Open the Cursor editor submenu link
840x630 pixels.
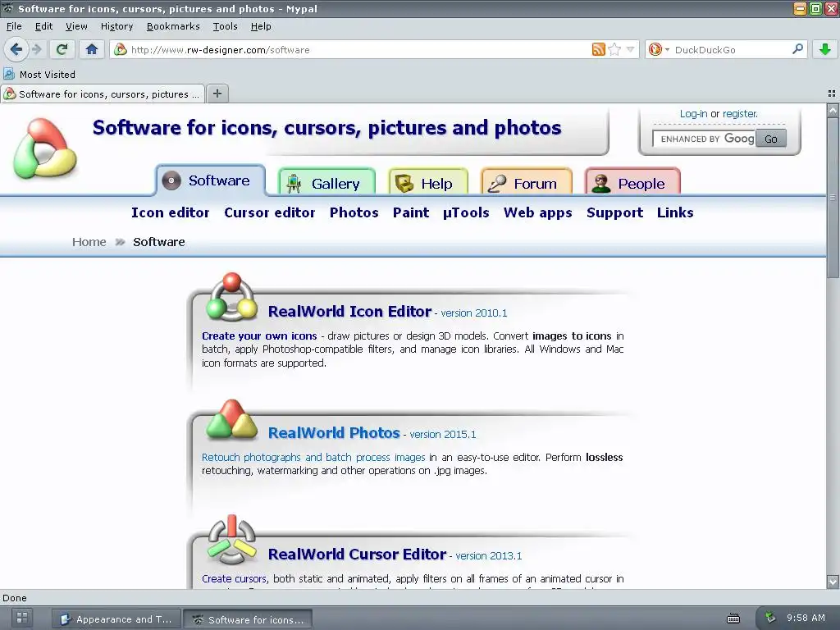point(269,212)
